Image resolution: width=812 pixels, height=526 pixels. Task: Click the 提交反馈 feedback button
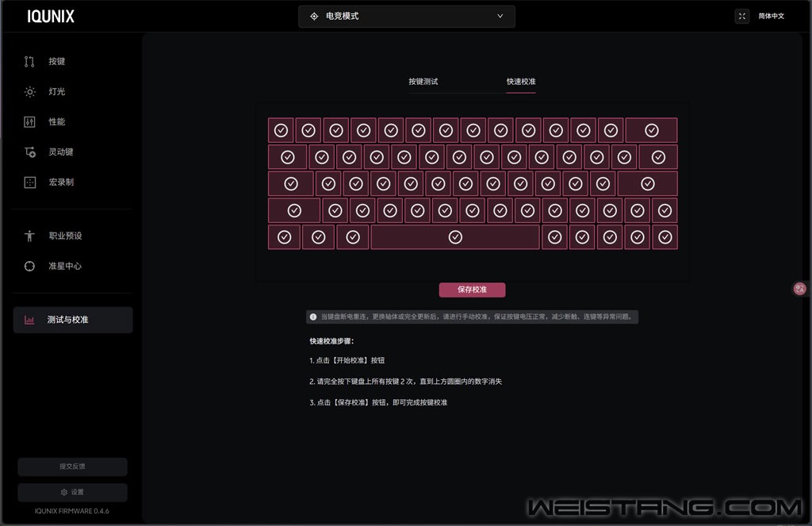click(72, 466)
